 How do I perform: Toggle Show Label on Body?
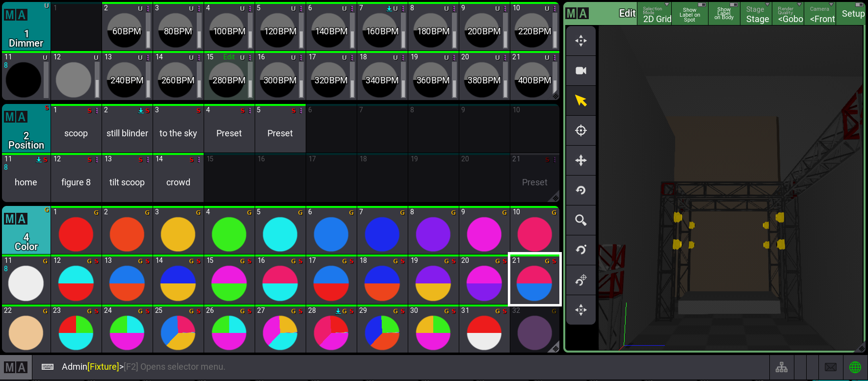[x=724, y=14]
